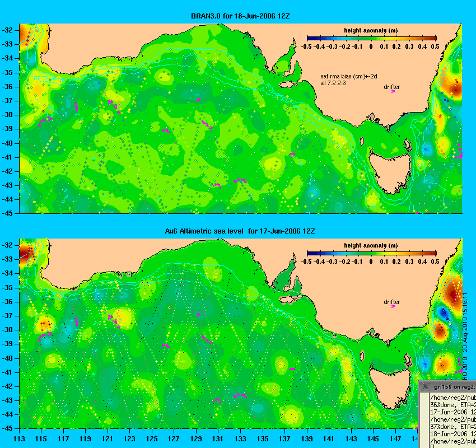Image resolution: width=476 pixels, height=448 pixels.
Task: Click the '0' tick on the bottom color bar
Action: [371, 262]
